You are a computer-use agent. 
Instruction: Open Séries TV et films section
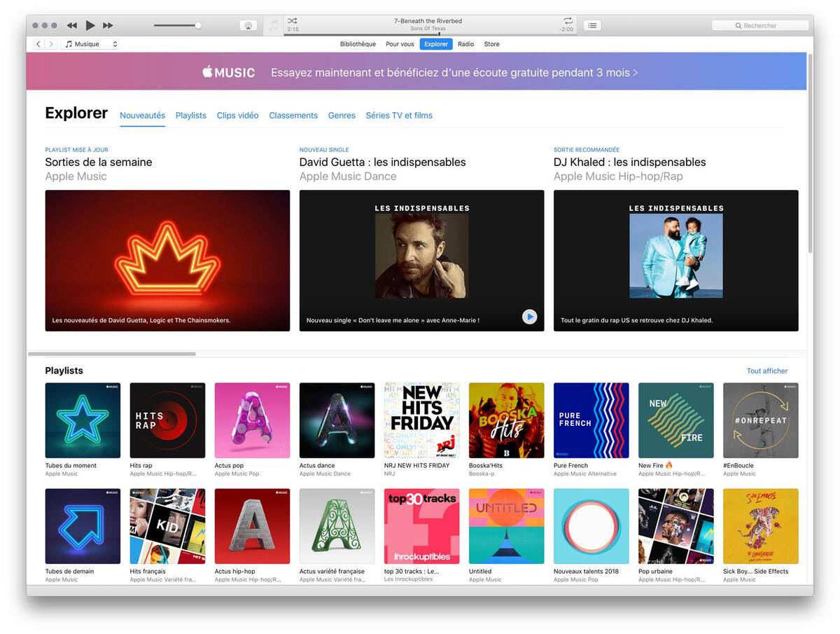pyautogui.click(x=399, y=116)
